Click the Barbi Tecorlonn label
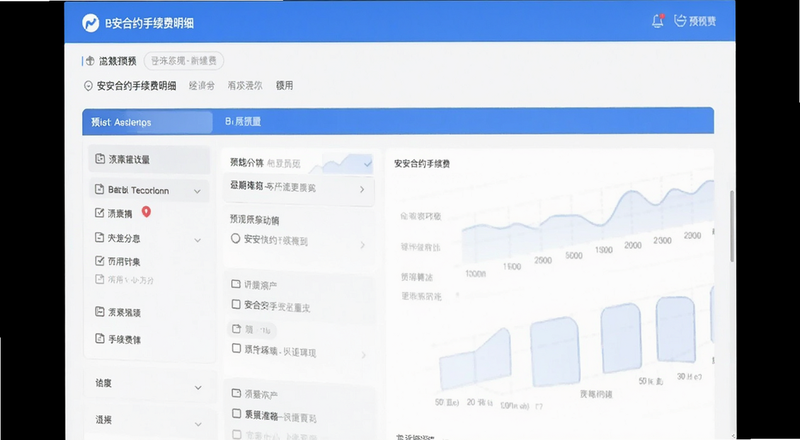Viewport: 800px width, 440px height. (138, 190)
